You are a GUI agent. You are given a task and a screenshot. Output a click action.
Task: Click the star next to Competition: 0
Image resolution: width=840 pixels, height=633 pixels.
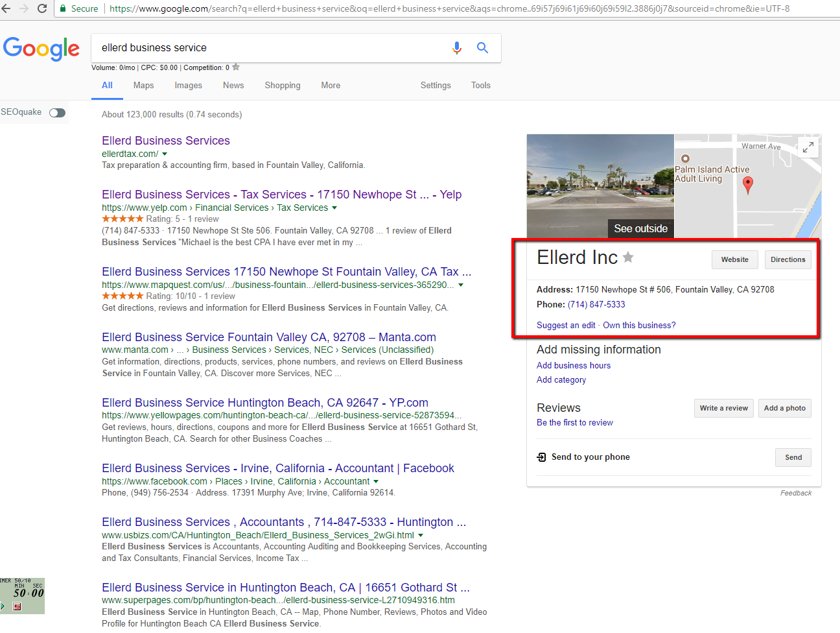point(236,67)
